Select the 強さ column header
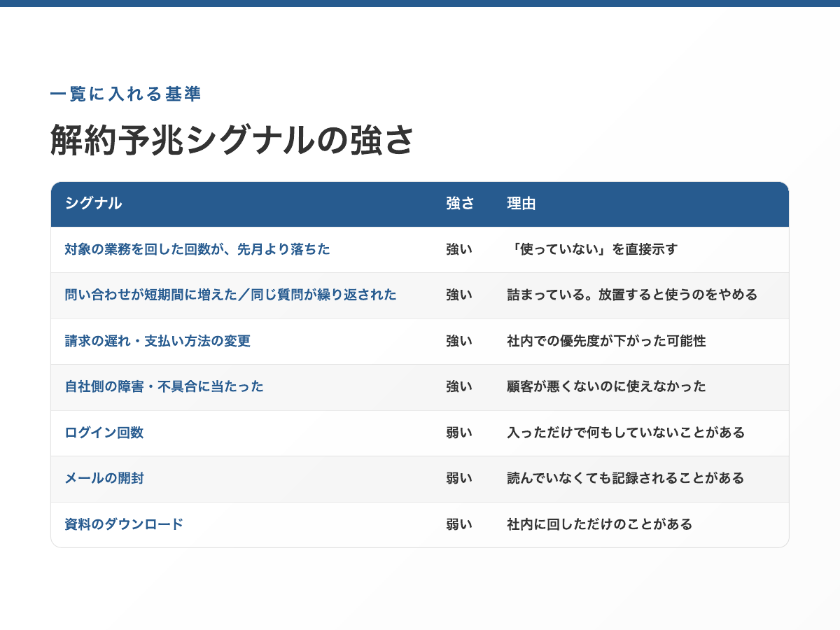The height and width of the screenshot is (630, 840). [x=461, y=204]
